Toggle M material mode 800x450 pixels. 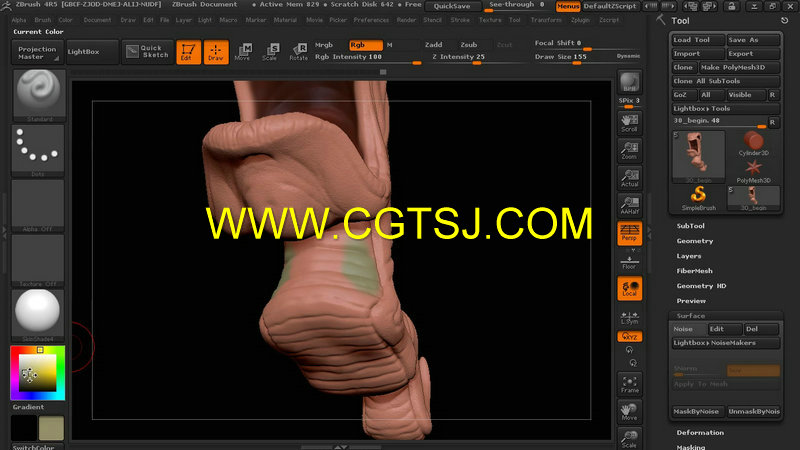click(x=390, y=45)
